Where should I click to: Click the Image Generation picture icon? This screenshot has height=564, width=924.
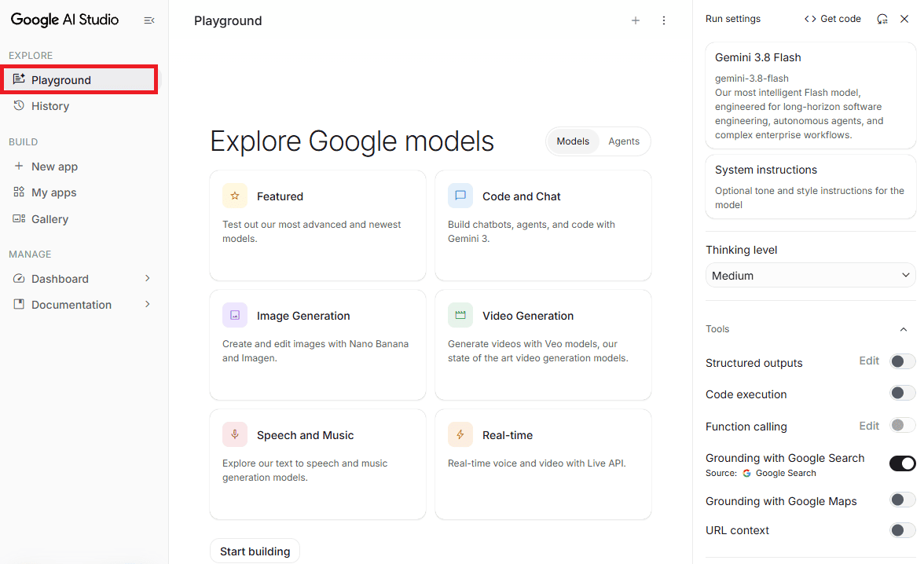coord(234,315)
